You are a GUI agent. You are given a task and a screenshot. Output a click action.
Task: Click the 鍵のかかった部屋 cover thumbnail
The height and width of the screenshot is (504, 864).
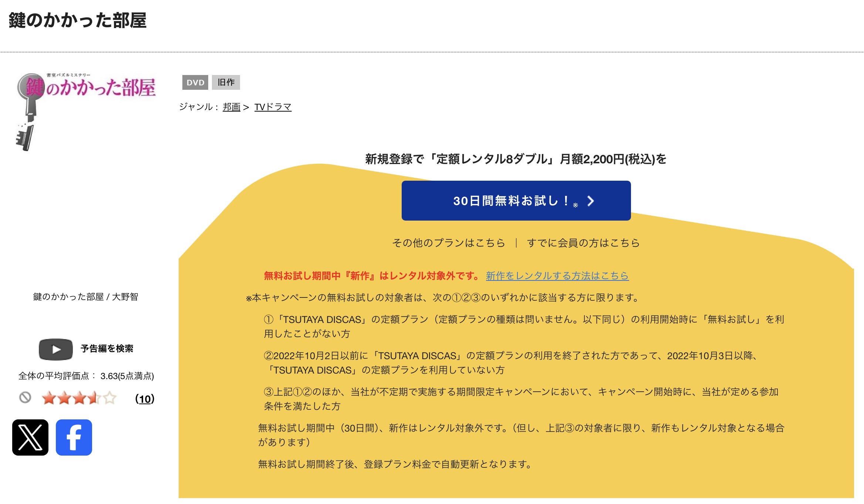[86, 112]
